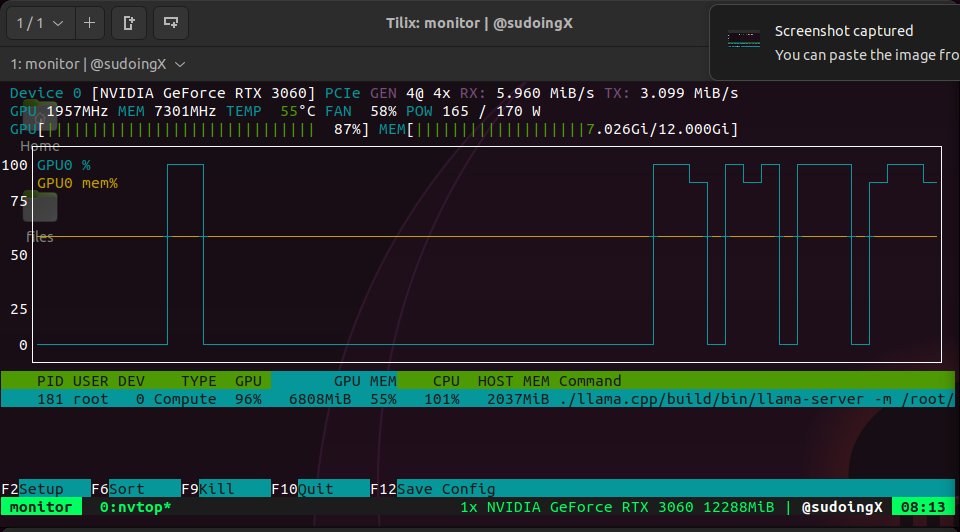Click the PID column header
This screenshot has width=960, height=532.
pyautogui.click(x=49, y=381)
